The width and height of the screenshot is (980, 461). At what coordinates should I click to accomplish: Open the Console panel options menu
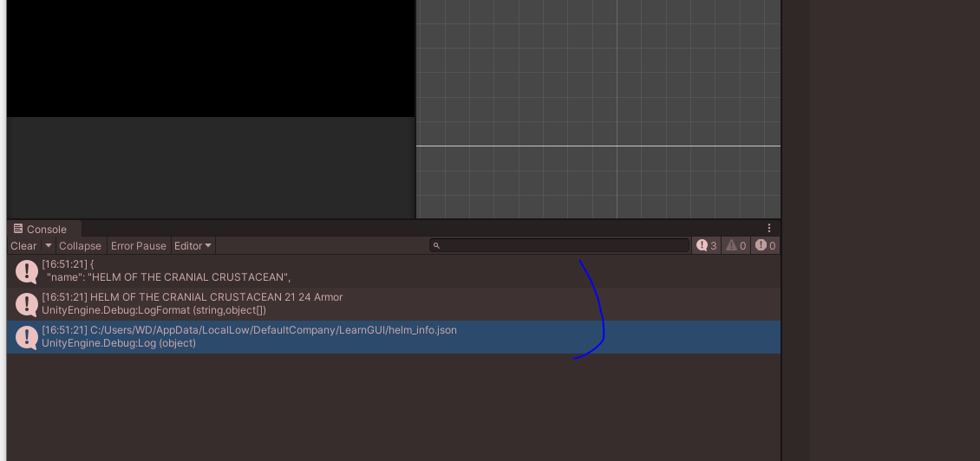[x=769, y=229]
